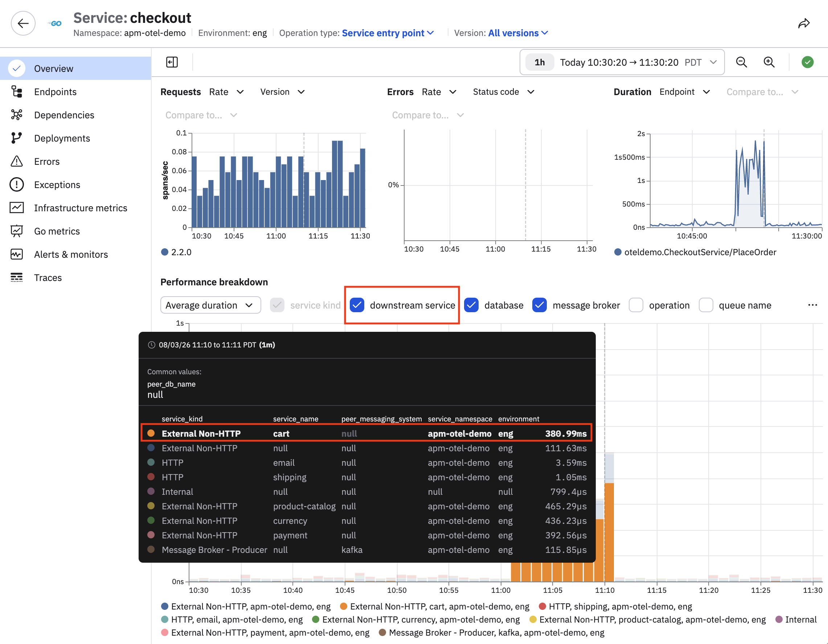Zoom out the time range
The width and height of the screenshot is (828, 644).
click(741, 62)
